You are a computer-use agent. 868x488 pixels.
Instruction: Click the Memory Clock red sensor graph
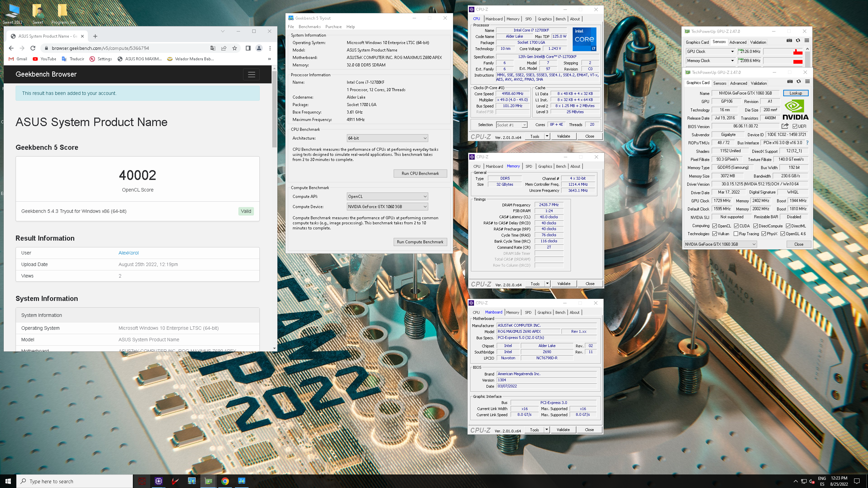783,61
